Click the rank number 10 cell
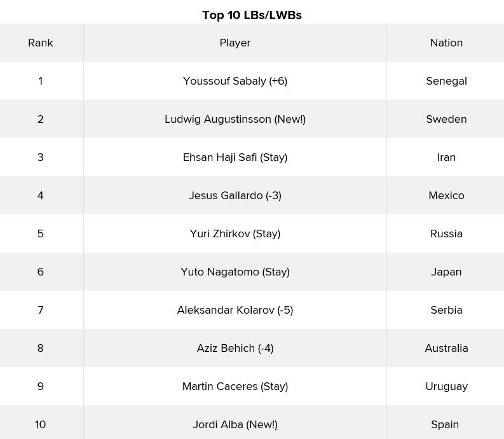 [41, 424]
